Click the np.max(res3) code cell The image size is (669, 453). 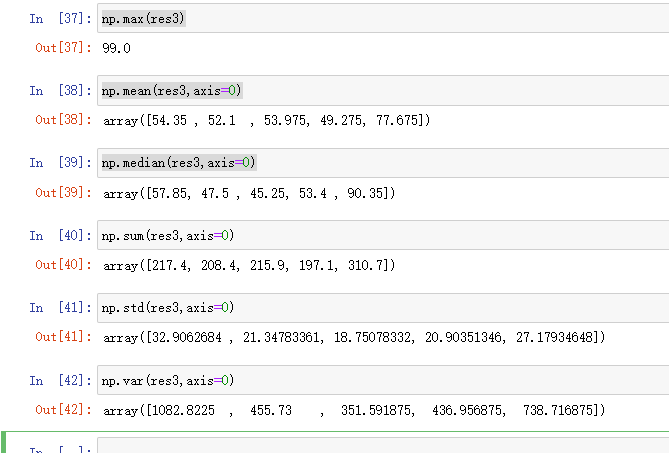coord(380,19)
